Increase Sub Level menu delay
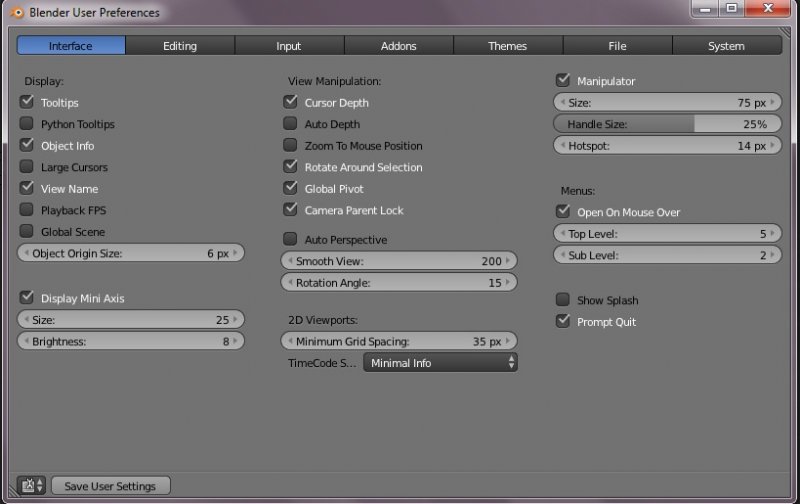The height and width of the screenshot is (504, 800). pos(772,255)
